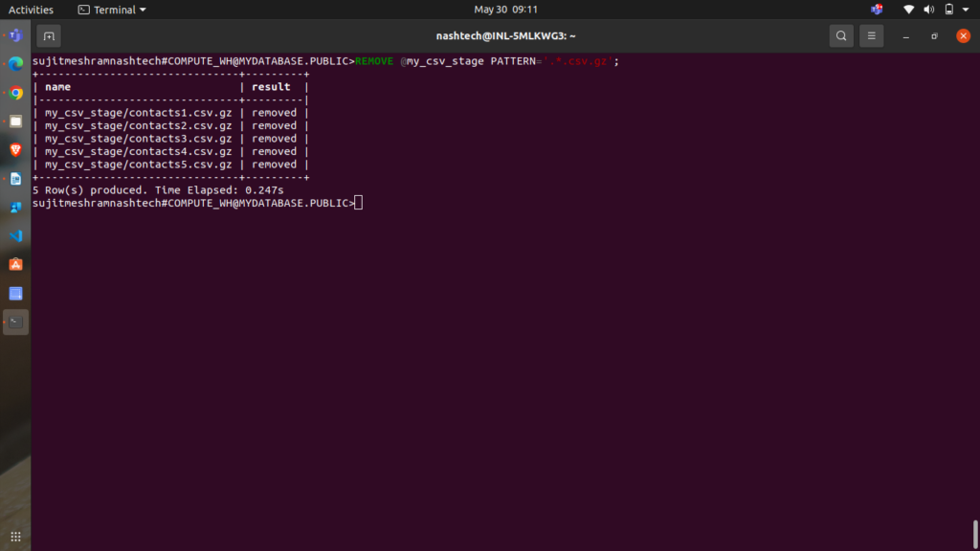The height and width of the screenshot is (551, 980).
Task: Launch Visual Studio Code from the dock
Action: 15,235
